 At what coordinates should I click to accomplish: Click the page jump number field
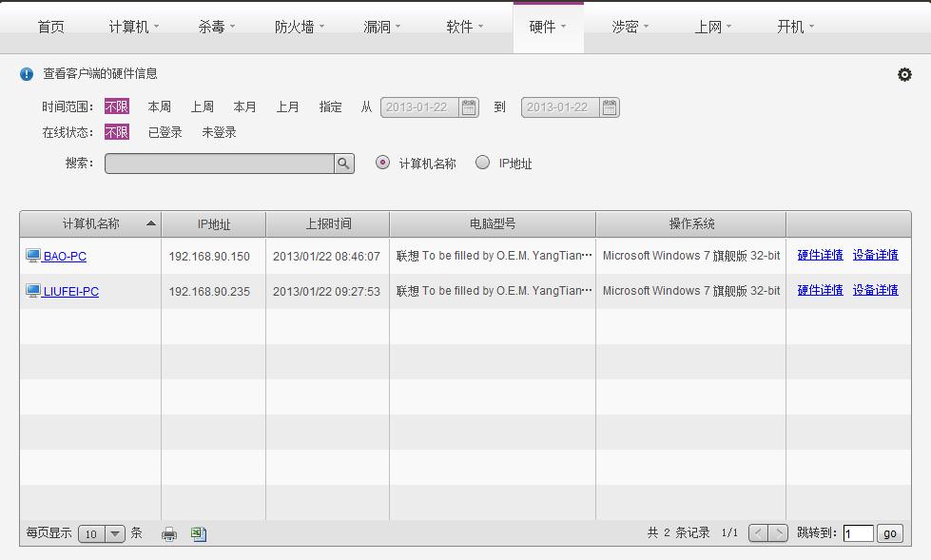859,533
